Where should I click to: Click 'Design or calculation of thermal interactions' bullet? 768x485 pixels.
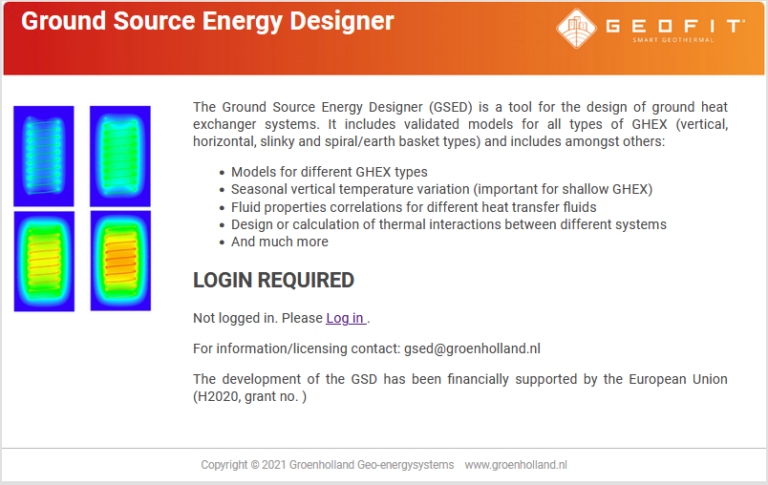click(x=449, y=224)
